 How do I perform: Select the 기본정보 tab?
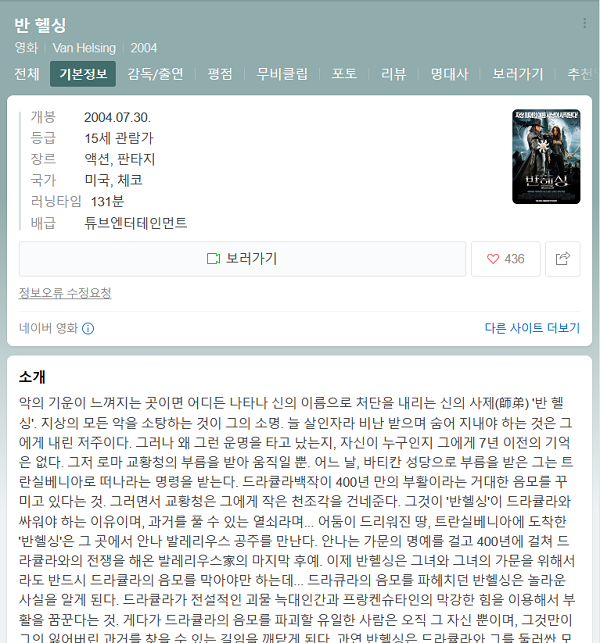click(x=83, y=74)
